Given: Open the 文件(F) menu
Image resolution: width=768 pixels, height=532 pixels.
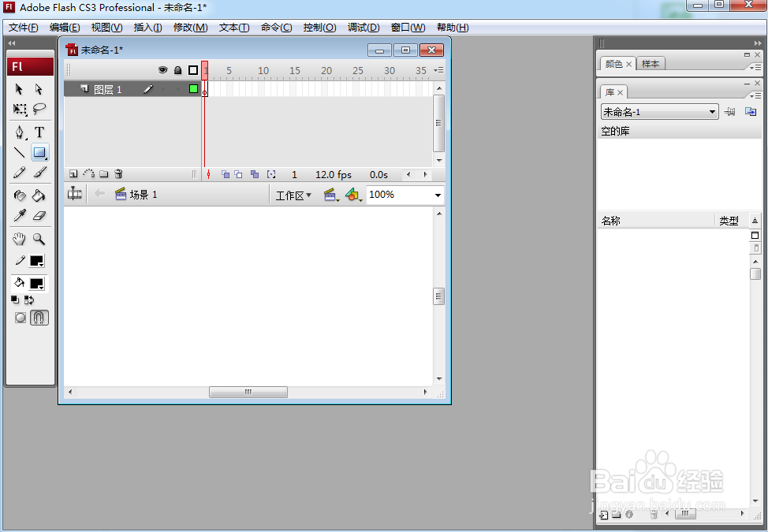Looking at the screenshot, I should point(23,28).
